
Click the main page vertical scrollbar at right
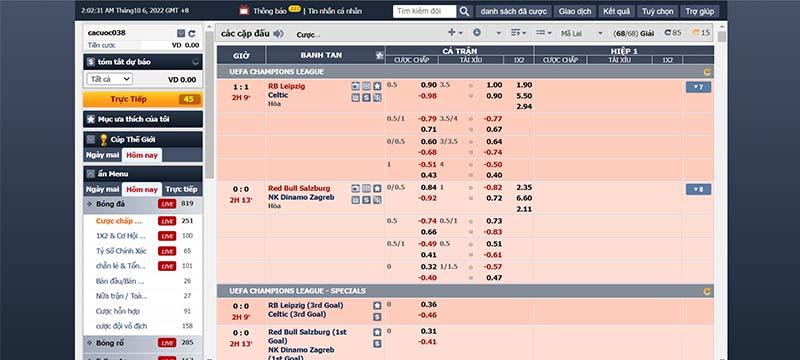721,36
